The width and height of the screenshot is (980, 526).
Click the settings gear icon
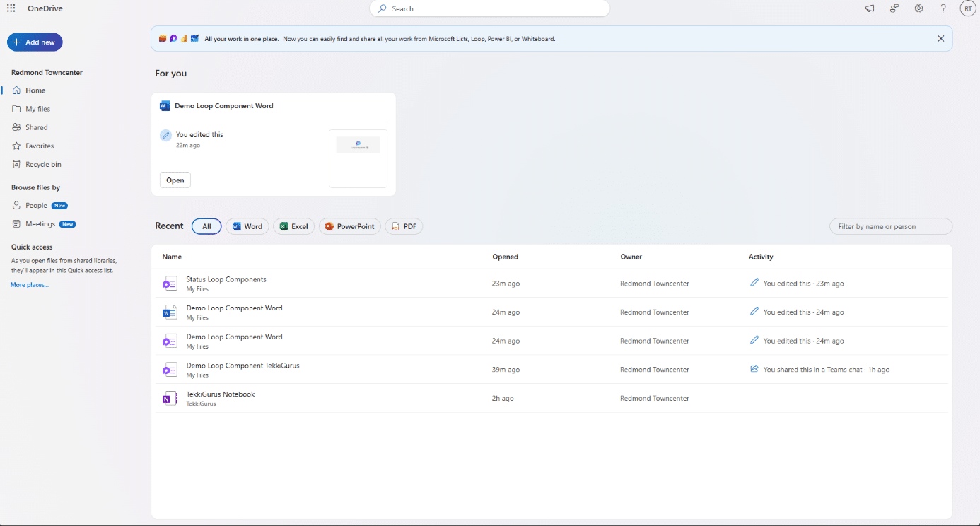coord(918,8)
